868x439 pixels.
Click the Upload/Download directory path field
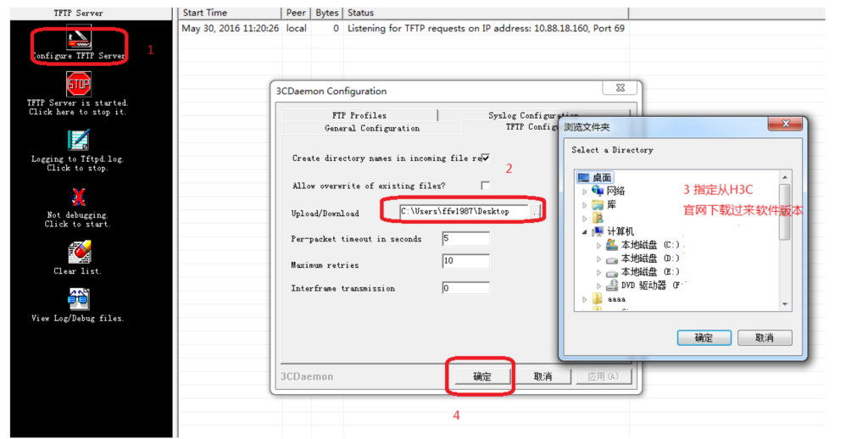(464, 212)
